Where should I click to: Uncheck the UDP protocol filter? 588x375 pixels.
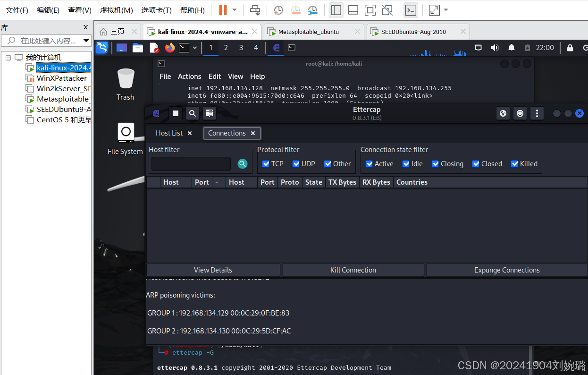[296, 164]
